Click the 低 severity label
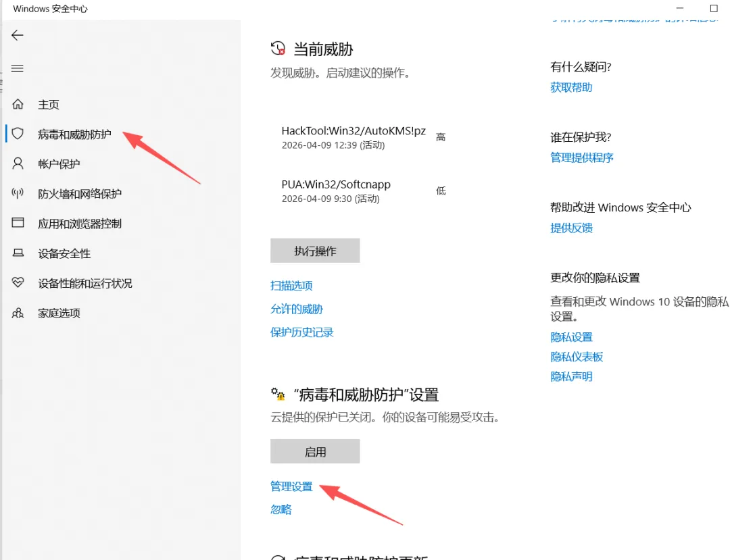The image size is (730, 560). [441, 190]
